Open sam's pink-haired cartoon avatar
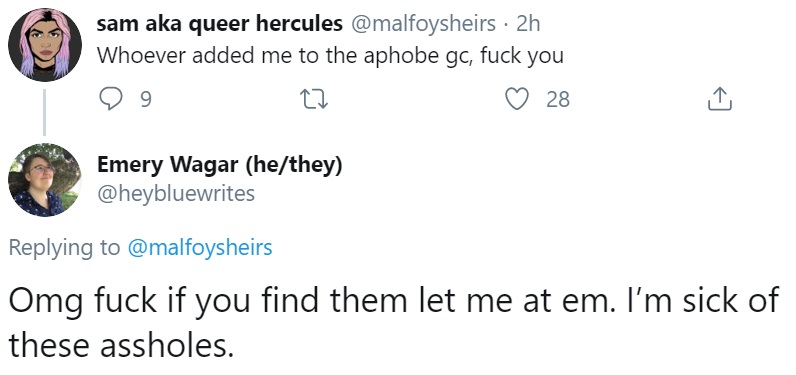 45,45
